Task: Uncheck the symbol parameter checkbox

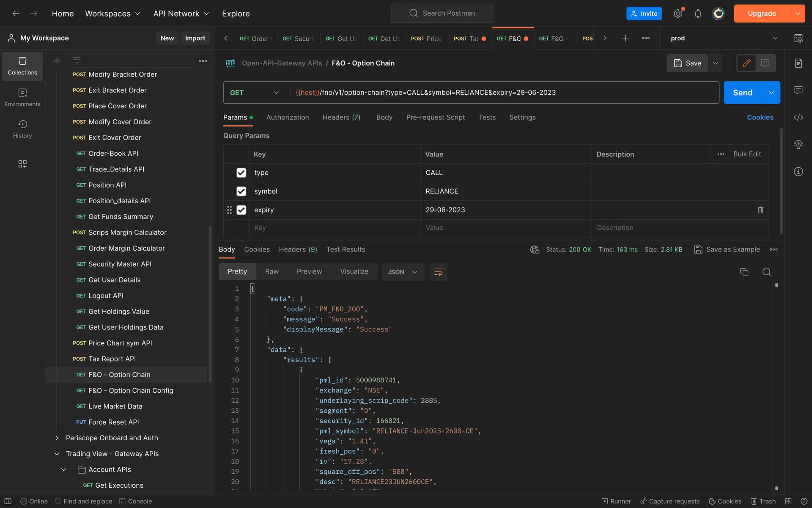Action: 241,191
